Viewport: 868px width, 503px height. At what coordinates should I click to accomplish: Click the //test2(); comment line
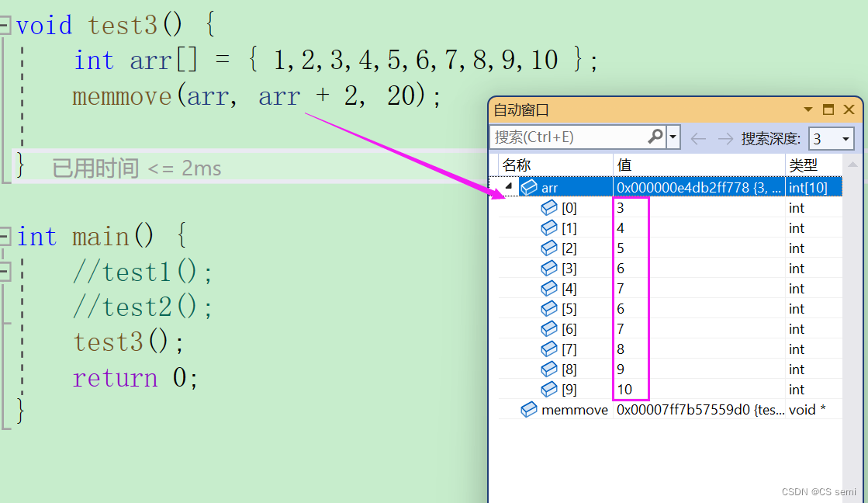pyautogui.click(x=142, y=307)
